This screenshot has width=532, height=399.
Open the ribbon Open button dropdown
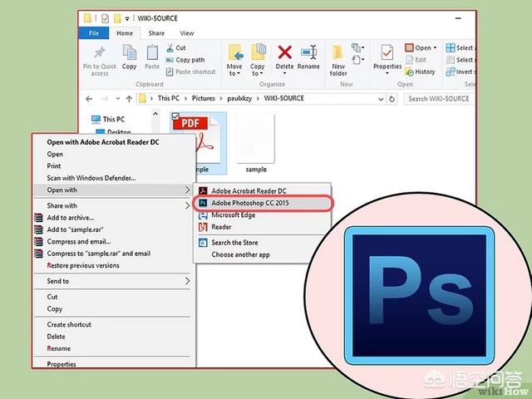[x=436, y=48]
